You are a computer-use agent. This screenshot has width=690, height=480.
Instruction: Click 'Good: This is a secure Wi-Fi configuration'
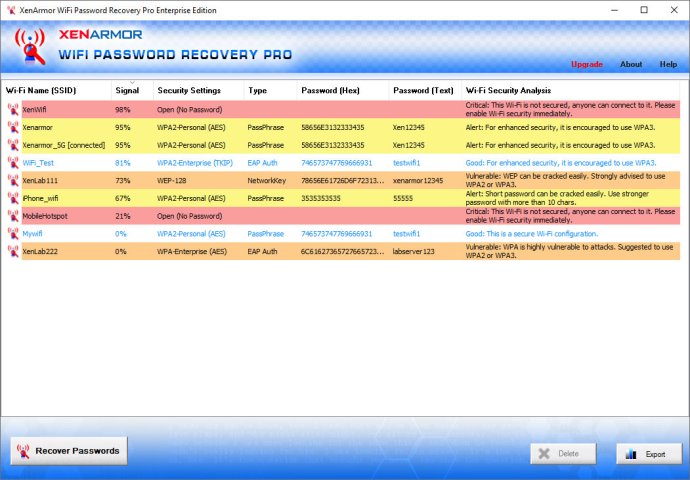[x=532, y=234]
